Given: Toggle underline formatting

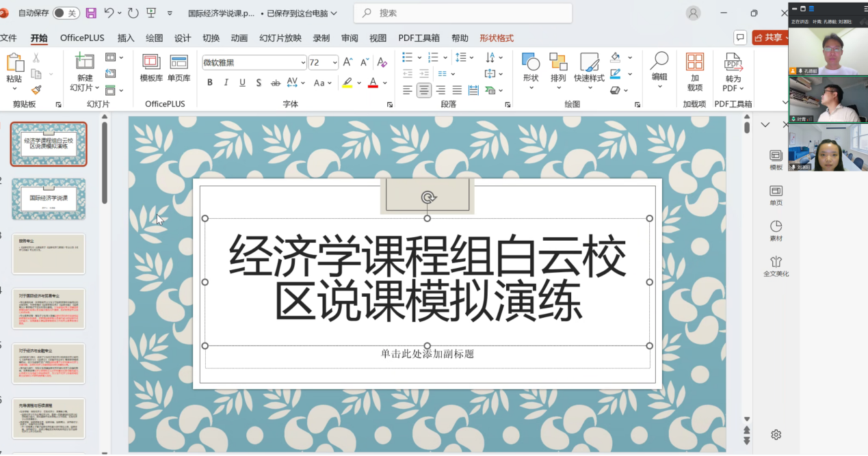Looking at the screenshot, I should [x=242, y=83].
